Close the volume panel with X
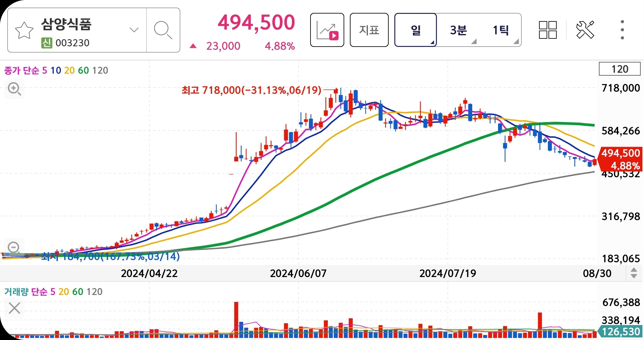This screenshot has height=340, width=644. pos(15,308)
